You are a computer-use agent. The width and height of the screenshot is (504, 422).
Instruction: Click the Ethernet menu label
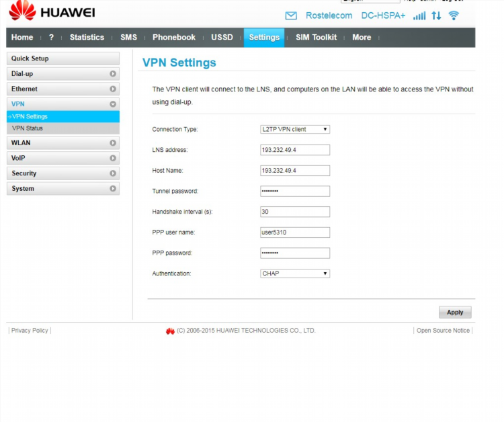(x=24, y=89)
